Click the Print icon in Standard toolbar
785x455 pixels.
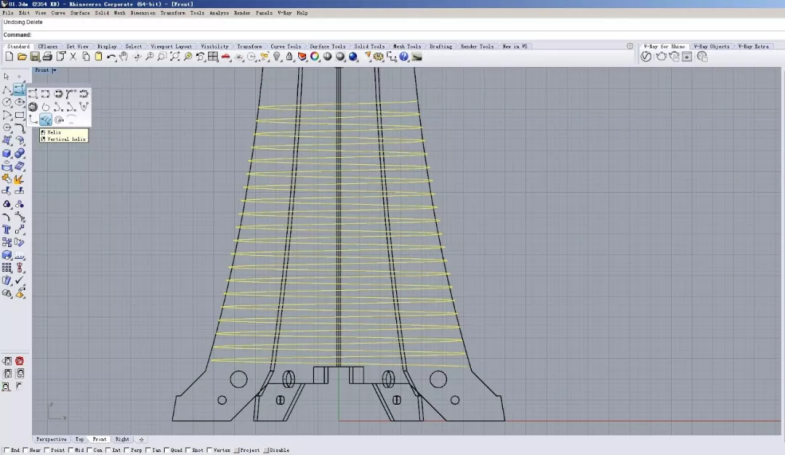click(x=47, y=57)
